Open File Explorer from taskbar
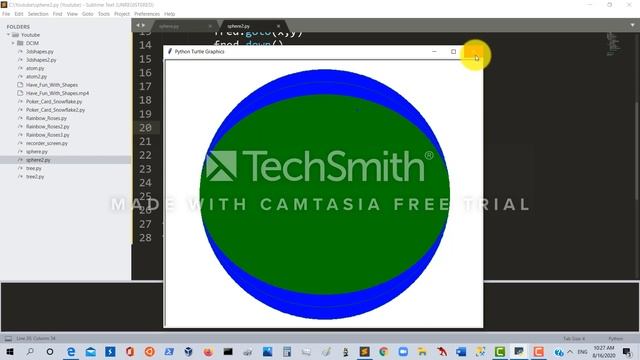 click(422, 351)
